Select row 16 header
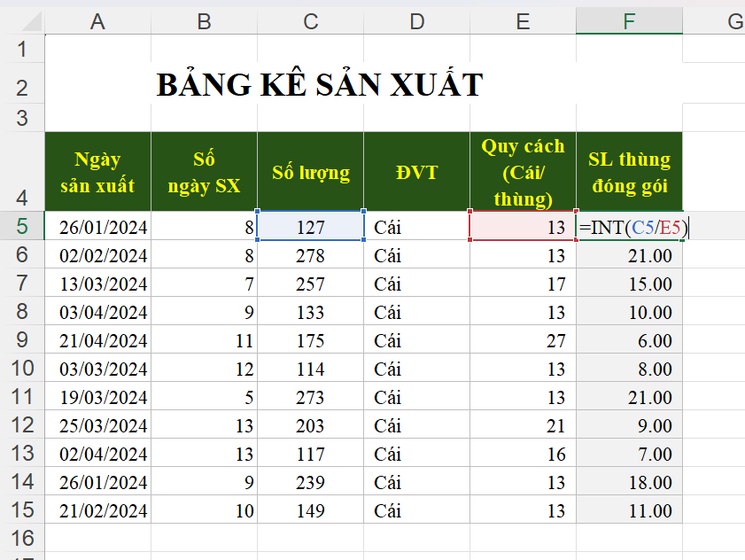The image size is (745, 560). pos(22,538)
